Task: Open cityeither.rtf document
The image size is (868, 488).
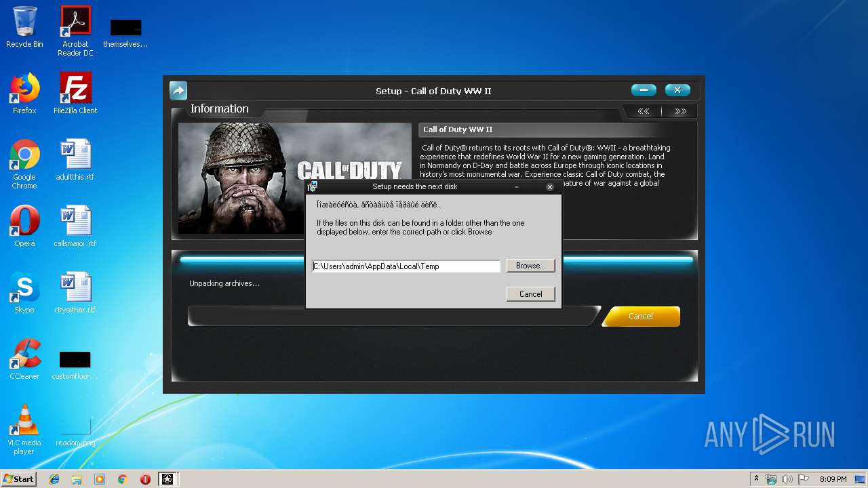Action: 75,293
